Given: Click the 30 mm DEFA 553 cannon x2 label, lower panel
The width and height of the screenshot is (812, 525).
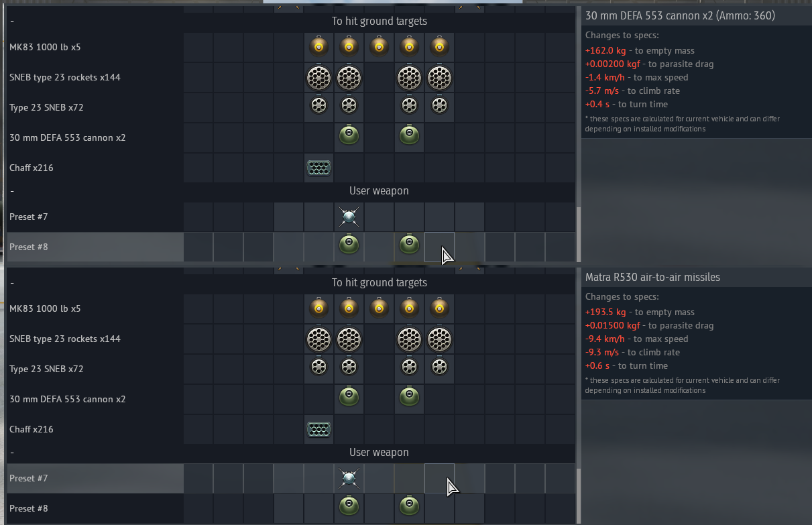Looking at the screenshot, I should (67, 399).
